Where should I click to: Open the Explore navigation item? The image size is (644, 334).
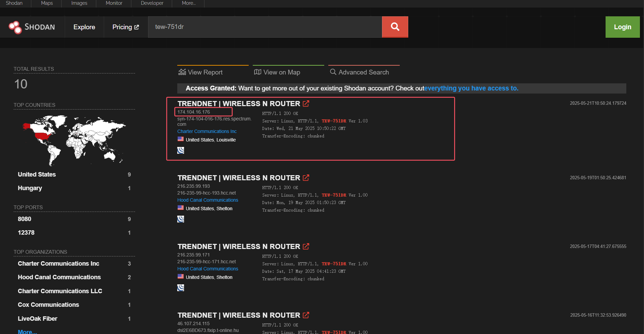pos(84,27)
